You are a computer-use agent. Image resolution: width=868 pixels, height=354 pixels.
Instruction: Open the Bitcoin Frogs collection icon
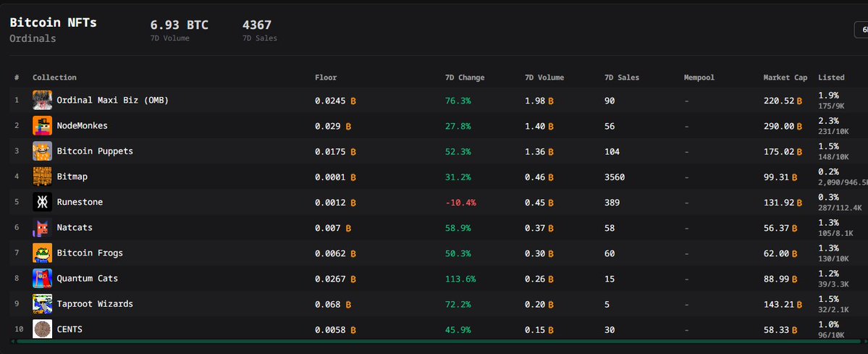click(x=43, y=253)
